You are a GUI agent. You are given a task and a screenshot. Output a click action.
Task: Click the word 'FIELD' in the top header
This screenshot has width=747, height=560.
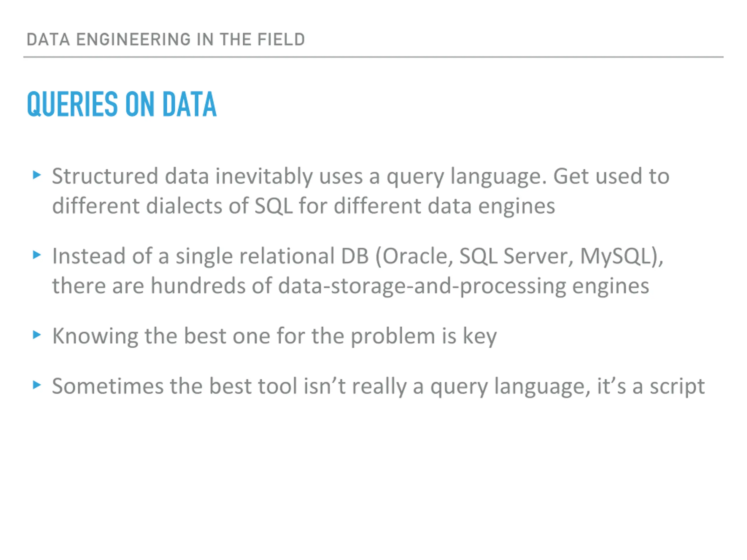click(x=281, y=39)
